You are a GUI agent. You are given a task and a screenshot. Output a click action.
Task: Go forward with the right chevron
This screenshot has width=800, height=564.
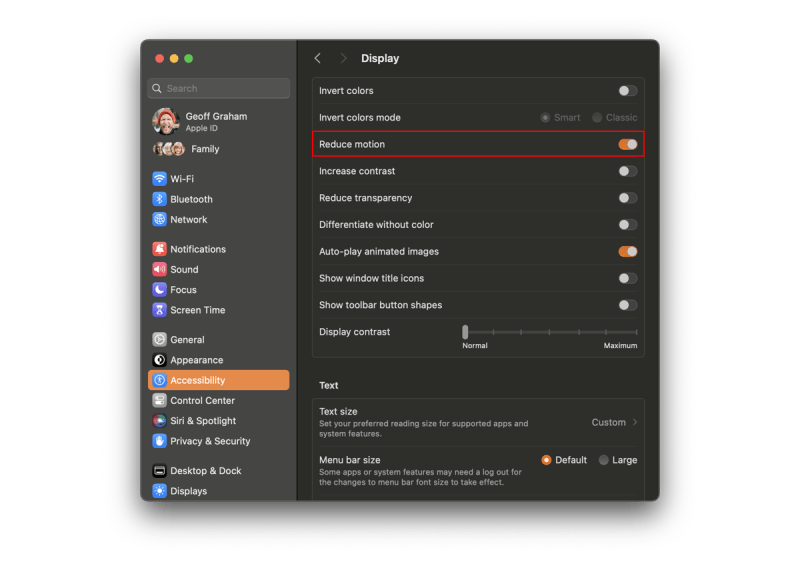[343, 58]
